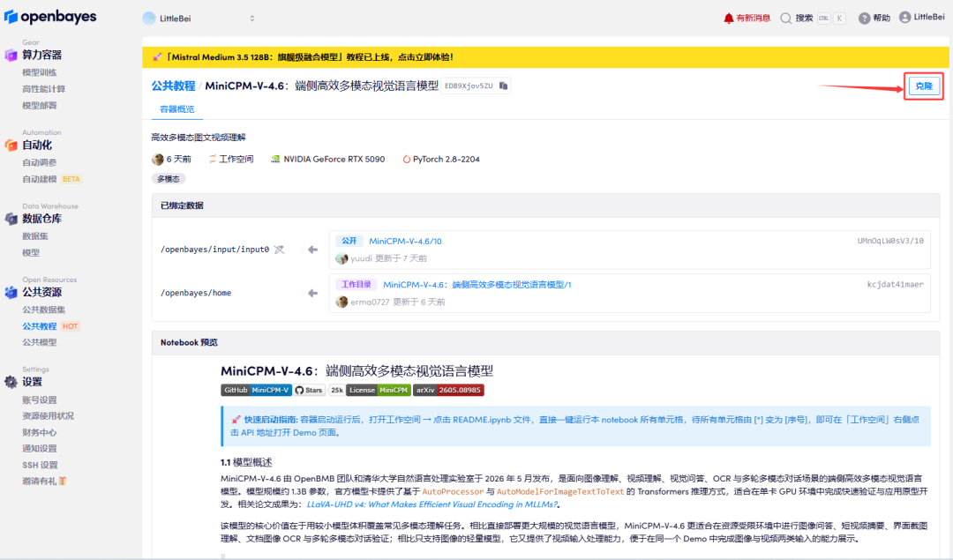
Task: Open 公共模型 in the sidebar
Action: pos(40,342)
